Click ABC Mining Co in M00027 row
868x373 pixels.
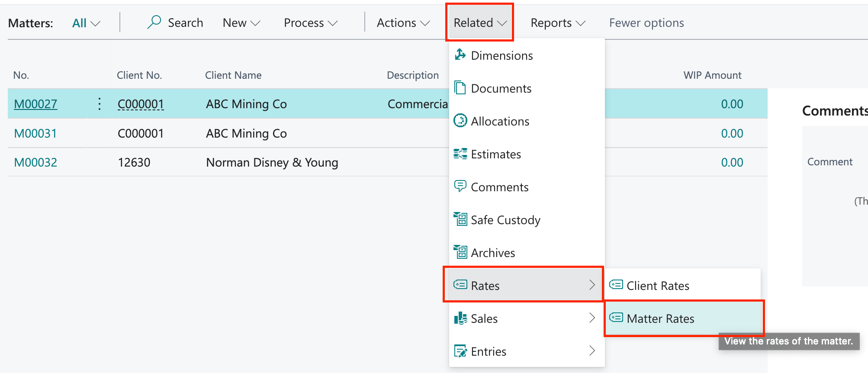[246, 104]
